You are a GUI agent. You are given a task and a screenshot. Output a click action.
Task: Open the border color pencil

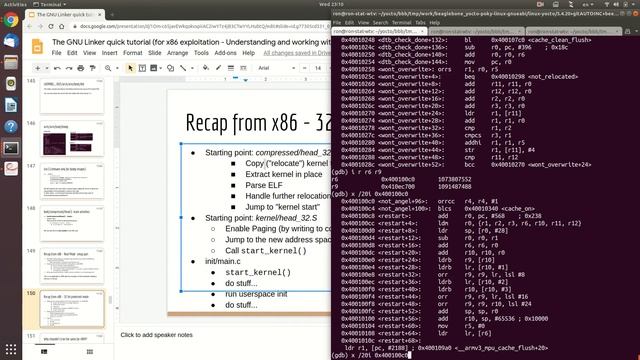218,68
